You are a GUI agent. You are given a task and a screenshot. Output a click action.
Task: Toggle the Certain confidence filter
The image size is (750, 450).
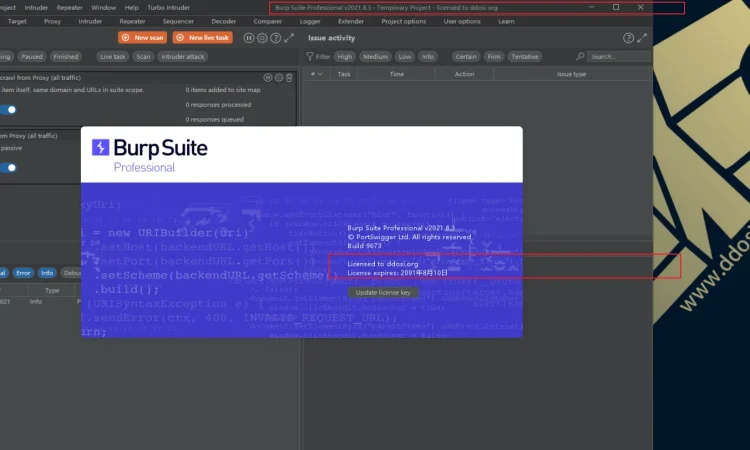pyautogui.click(x=466, y=56)
